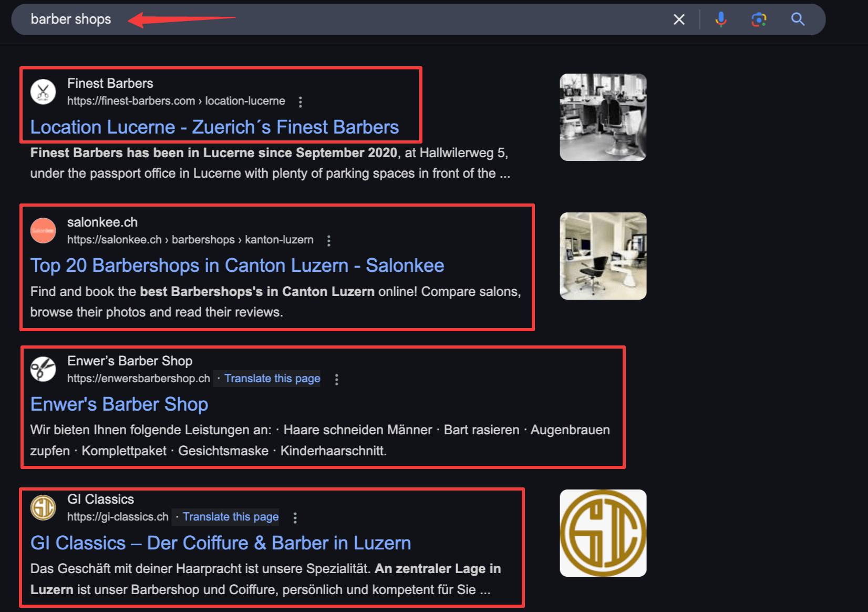Open salonkee.ch site favicon

click(x=43, y=231)
